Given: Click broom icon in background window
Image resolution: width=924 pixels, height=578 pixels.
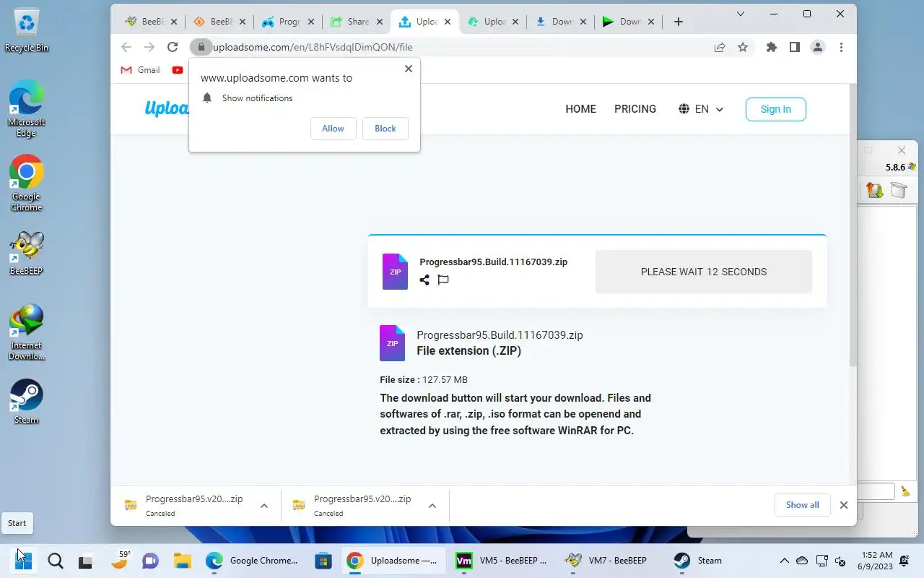Looking at the screenshot, I should click(905, 491).
